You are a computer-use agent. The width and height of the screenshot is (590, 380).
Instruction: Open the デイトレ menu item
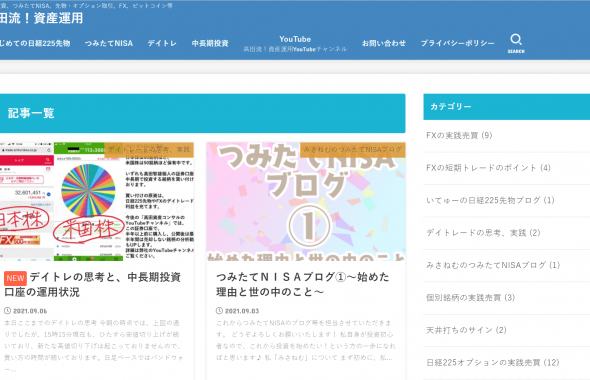pos(162,43)
